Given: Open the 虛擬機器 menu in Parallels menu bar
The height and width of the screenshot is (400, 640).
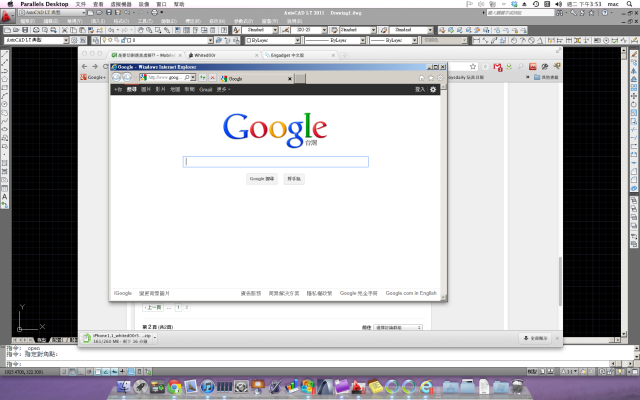Looking at the screenshot, I should click(121, 4).
